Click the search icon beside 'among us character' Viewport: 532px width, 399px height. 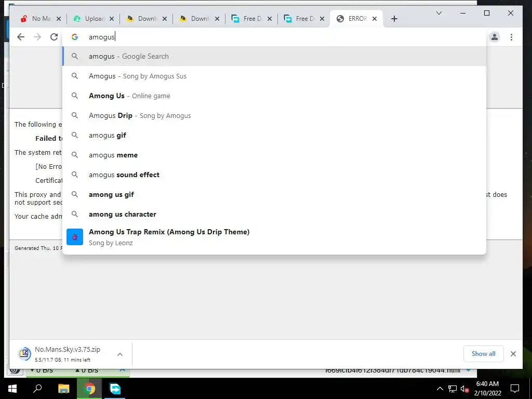click(75, 214)
